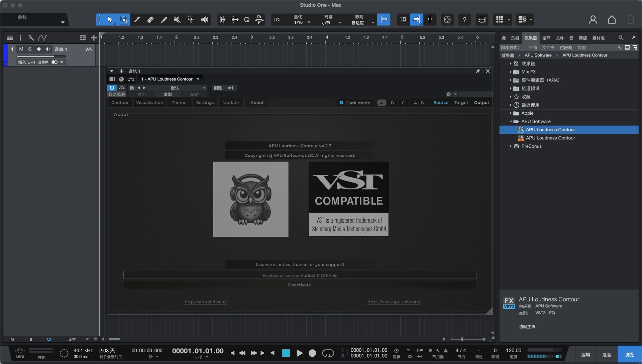This screenshot has height=364, width=642.
Task: Choose the Bend tool
Action: coord(191,20)
